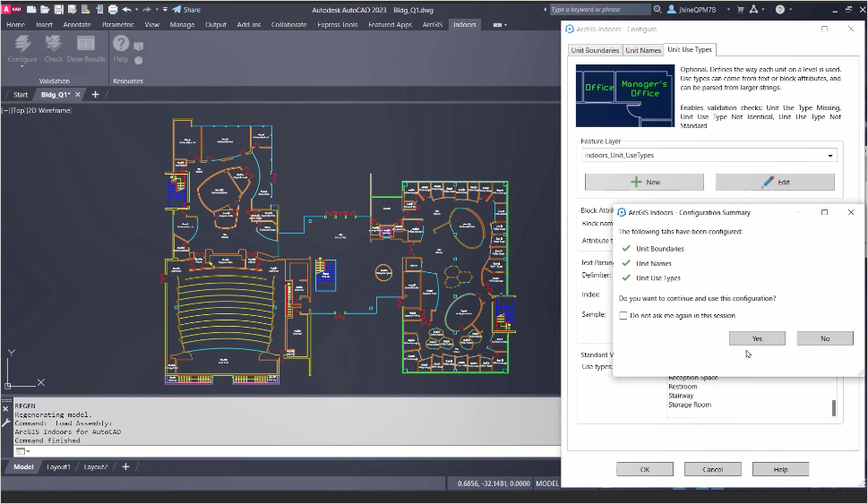
Task: Click the Undo arrow icon
Action: tap(127, 9)
